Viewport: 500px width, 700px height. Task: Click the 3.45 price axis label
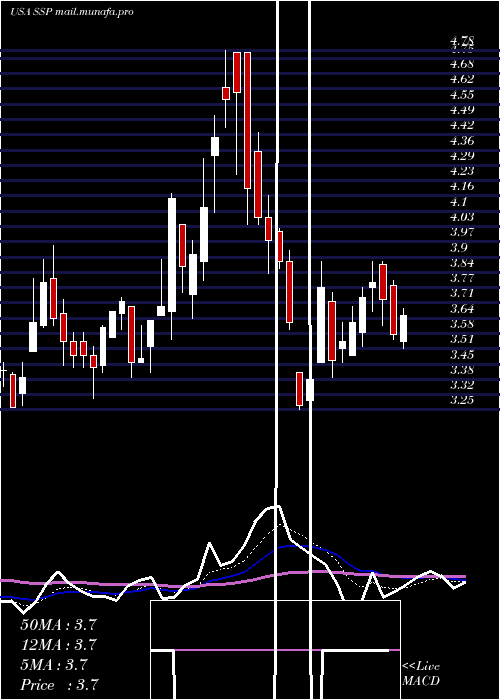(x=462, y=355)
